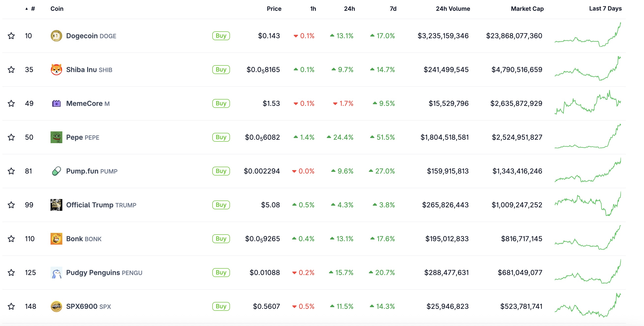The width and height of the screenshot is (644, 326).
Task: Click the Dogecoin coin logo icon
Action: tap(56, 36)
